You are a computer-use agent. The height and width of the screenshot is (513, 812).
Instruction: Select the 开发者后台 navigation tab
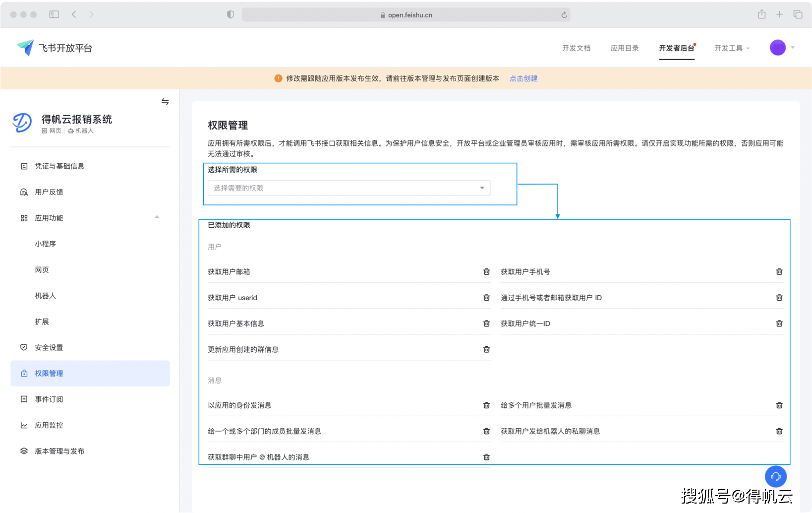point(677,48)
